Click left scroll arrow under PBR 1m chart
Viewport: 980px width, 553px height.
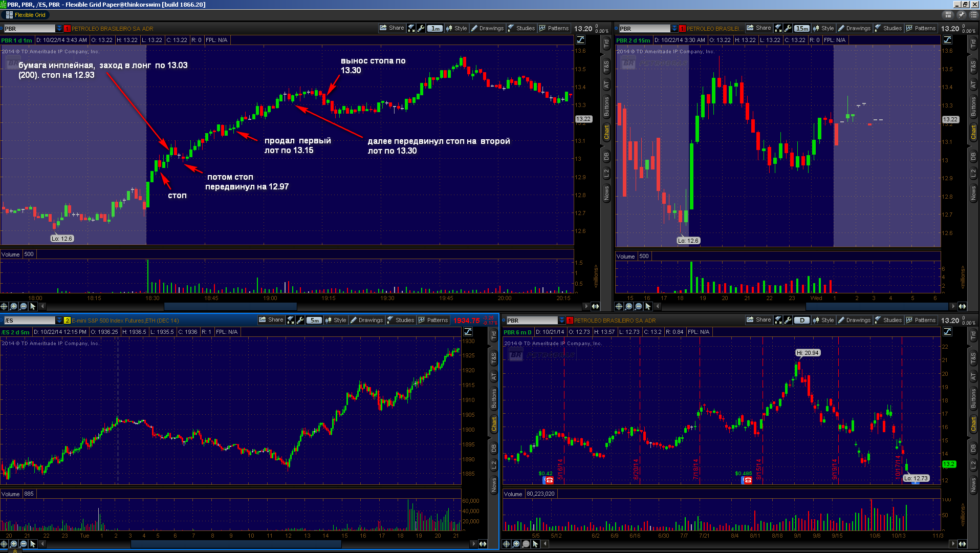pyautogui.click(x=43, y=306)
